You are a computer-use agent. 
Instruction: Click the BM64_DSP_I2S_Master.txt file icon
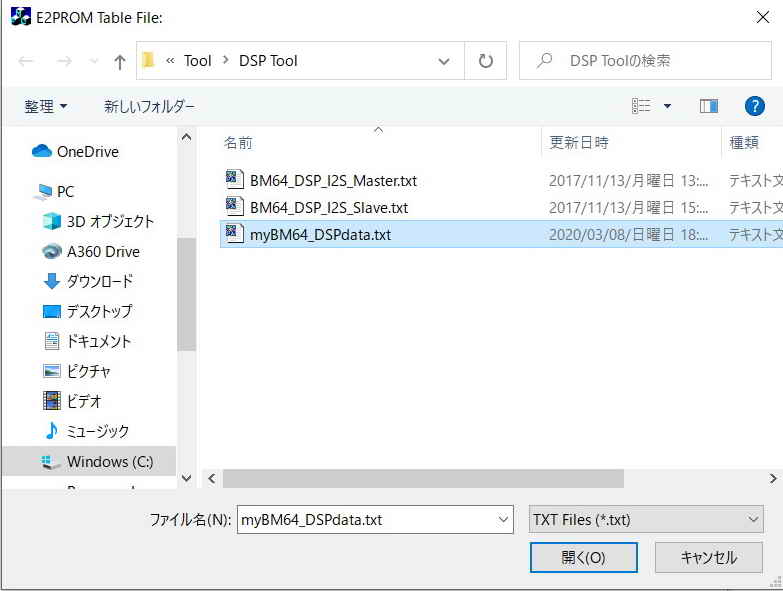[x=234, y=180]
